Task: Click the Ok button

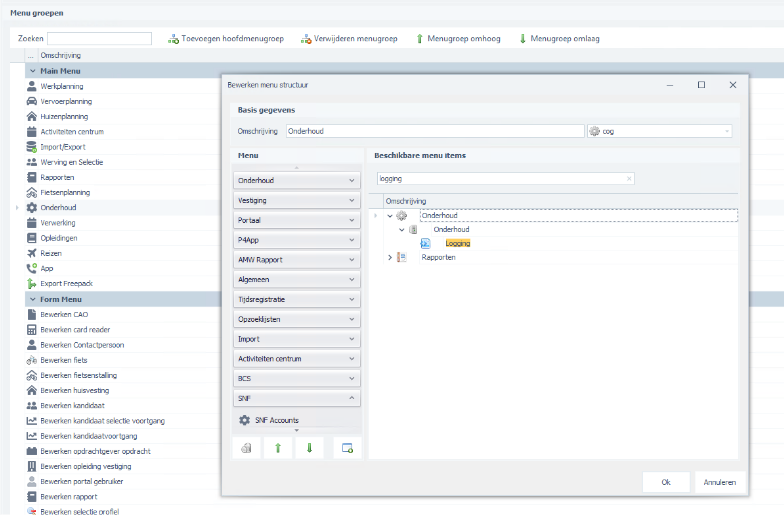Action: [666, 482]
